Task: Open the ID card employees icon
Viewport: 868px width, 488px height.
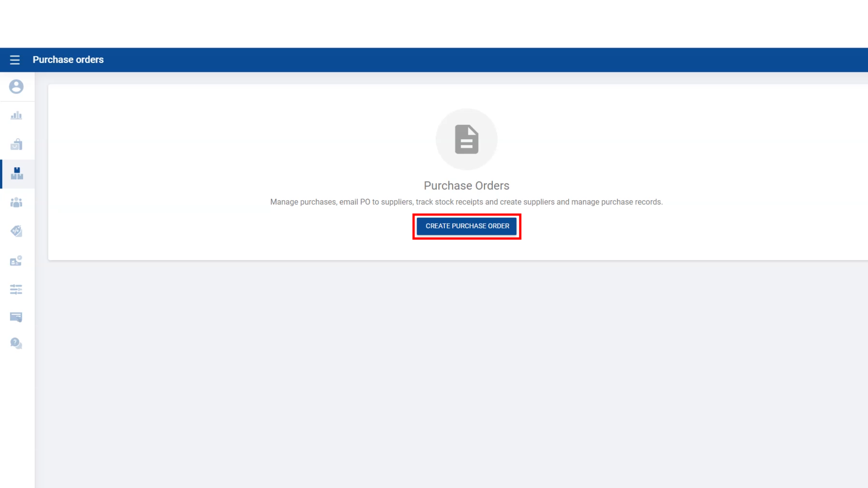Action: (16, 261)
